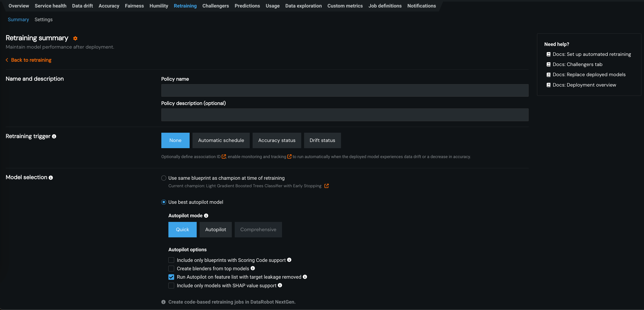Uncheck Run Autopilot with target leakage removed

tap(171, 277)
